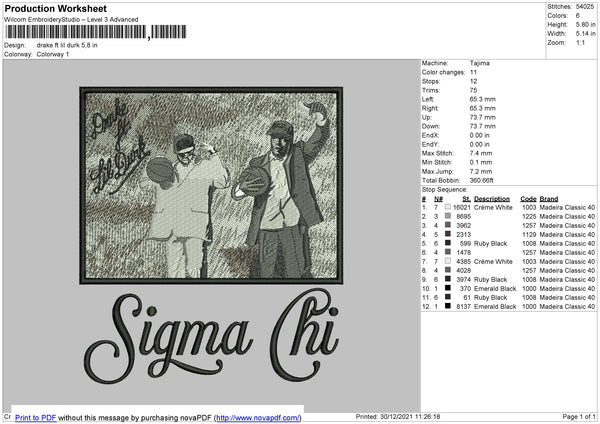600x424 pixels.
Task: Pick the Emerald Black swatch beside 8137
Action: point(448,306)
